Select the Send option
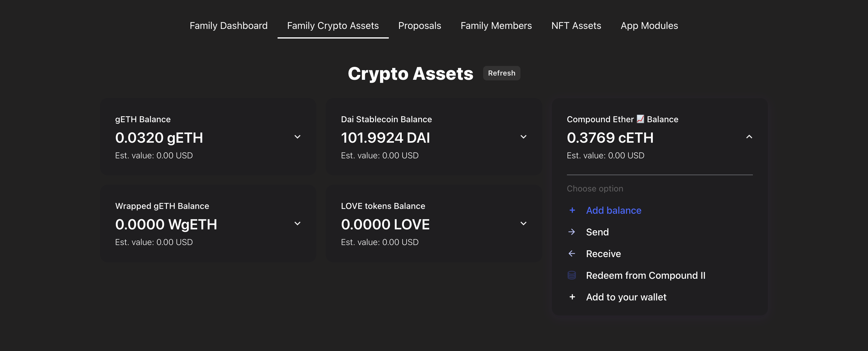The width and height of the screenshot is (868, 351). pos(597,232)
